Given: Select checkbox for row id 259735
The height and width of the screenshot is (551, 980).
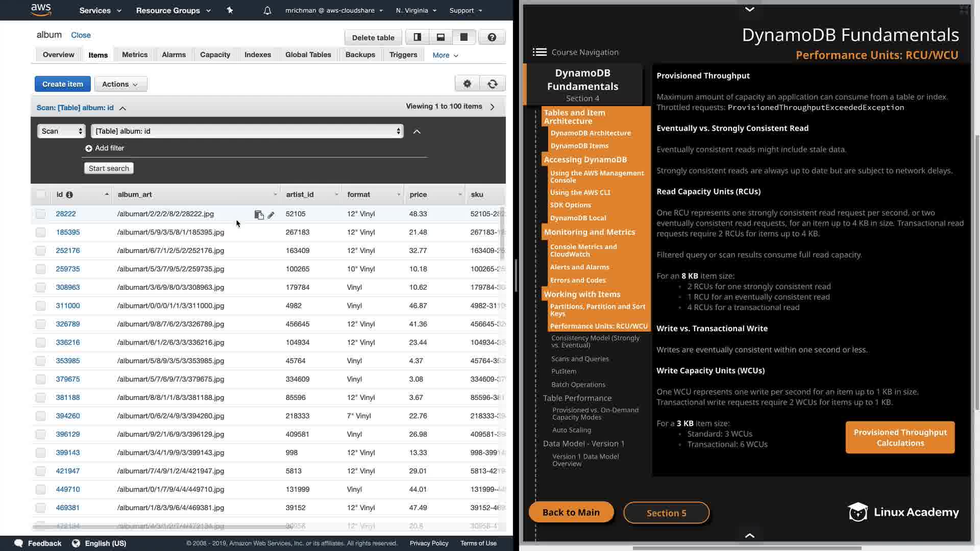Looking at the screenshot, I should (x=41, y=269).
